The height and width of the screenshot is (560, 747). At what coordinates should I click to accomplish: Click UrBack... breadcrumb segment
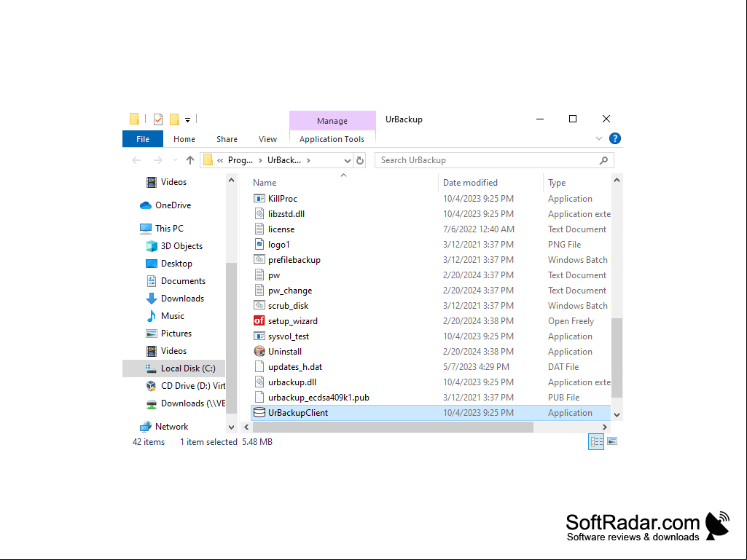tap(284, 160)
